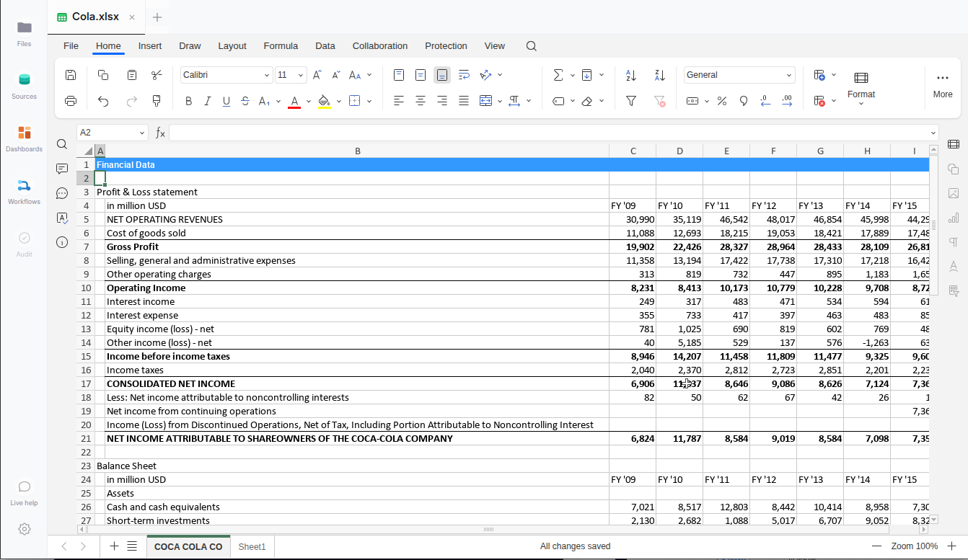The width and height of the screenshot is (968, 560).
Task: Decrease font size with the smaller A
Action: (335, 75)
